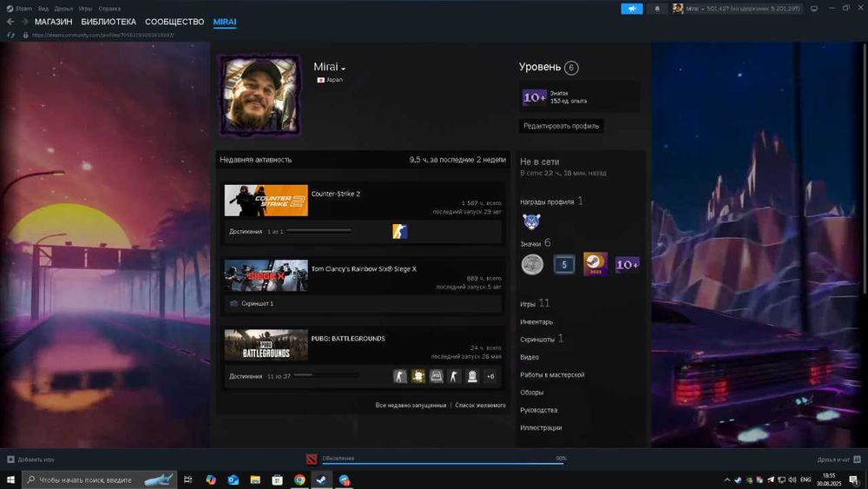Reload the page with the refresh icon
Screen dimensions: 868x489
click(10, 36)
